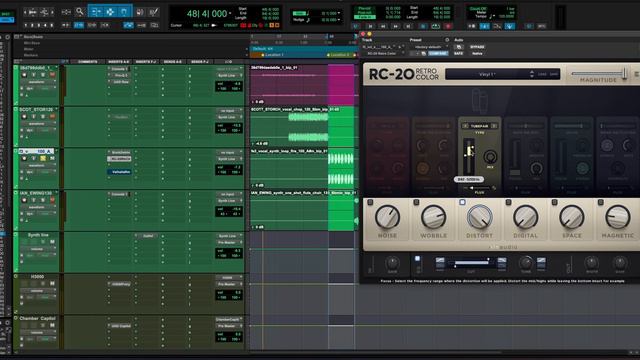Viewport: 640px width, 360px height.
Task: Open the grid value dropdown
Action: (339, 13)
